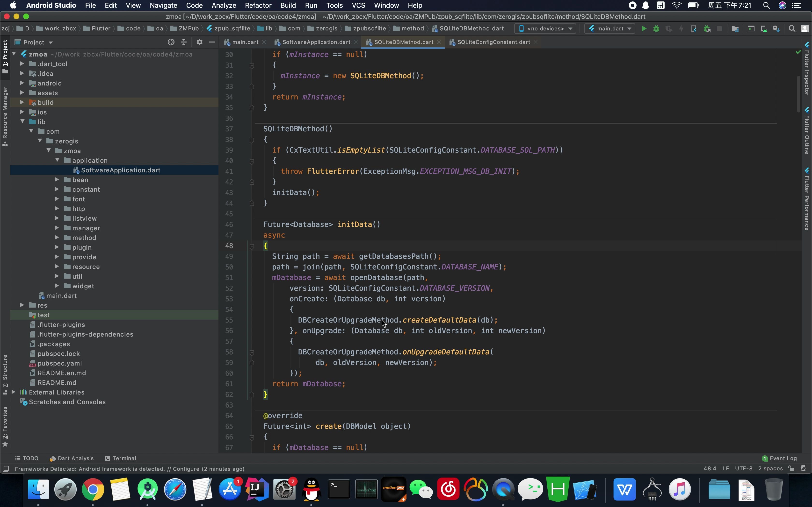Open Project panel gear settings

(199, 42)
